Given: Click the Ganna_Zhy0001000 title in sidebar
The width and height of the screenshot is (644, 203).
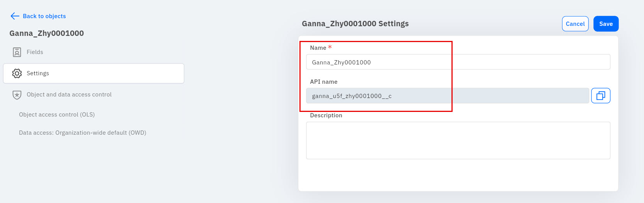Looking at the screenshot, I should click(47, 33).
